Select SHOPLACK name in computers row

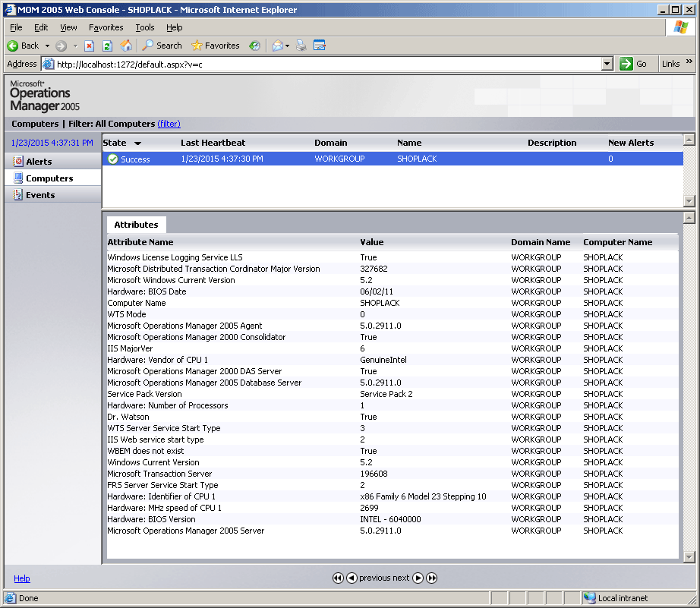tap(417, 159)
